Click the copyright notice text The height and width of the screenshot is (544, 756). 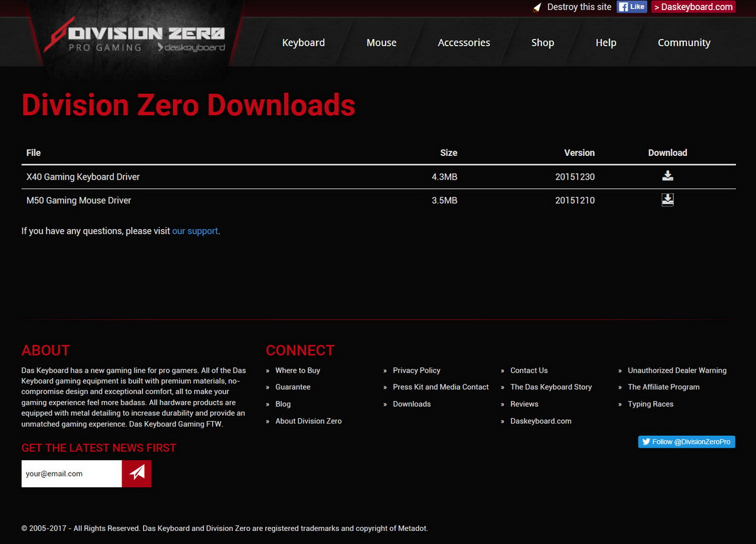pyautogui.click(x=224, y=528)
